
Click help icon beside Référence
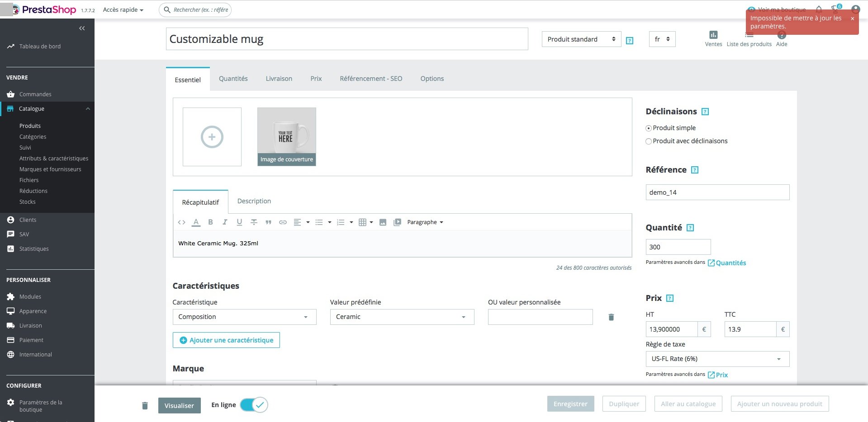click(695, 170)
